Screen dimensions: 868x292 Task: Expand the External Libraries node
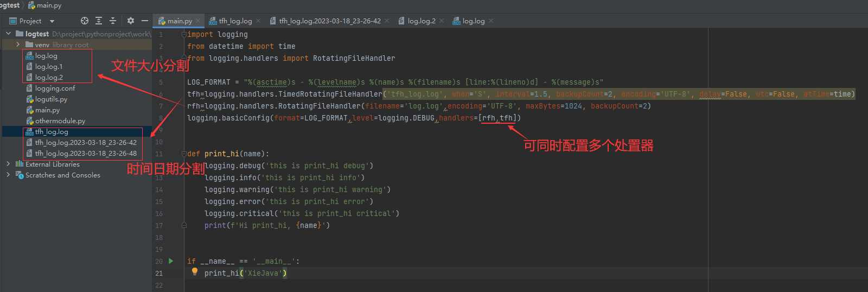[x=8, y=164]
